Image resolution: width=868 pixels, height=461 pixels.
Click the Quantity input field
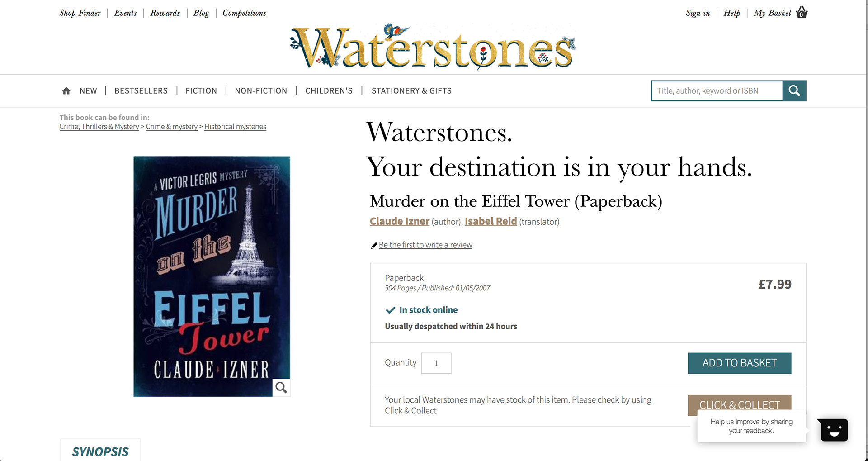click(436, 363)
